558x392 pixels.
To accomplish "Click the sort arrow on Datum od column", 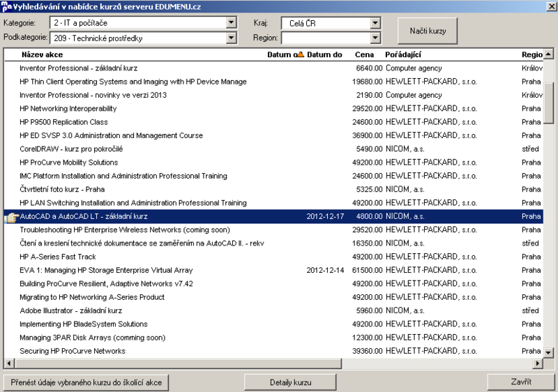I will point(301,54).
